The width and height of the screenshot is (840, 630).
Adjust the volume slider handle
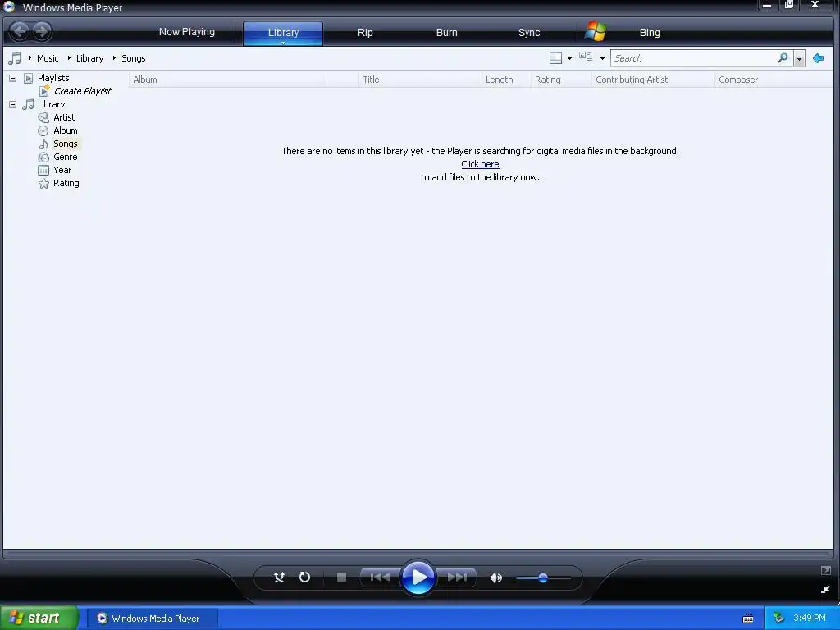pos(543,578)
